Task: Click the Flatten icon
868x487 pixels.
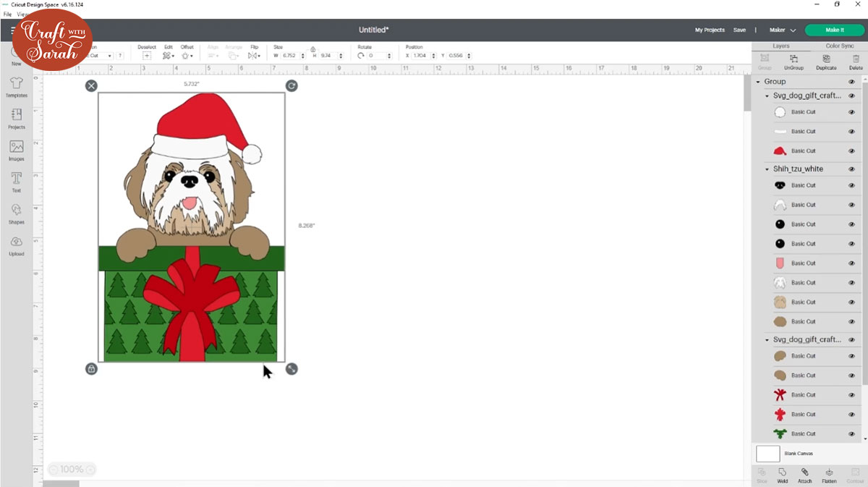Action: 829,475
